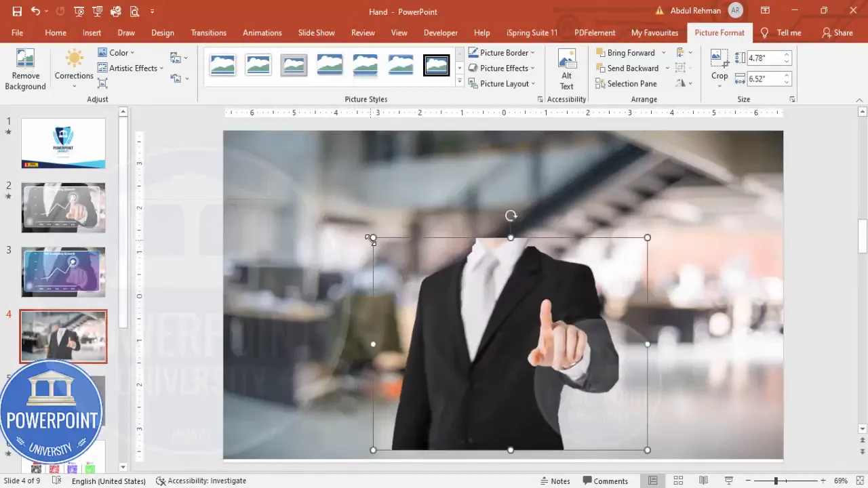Click the Share button
This screenshot has height=488, width=868.
point(837,33)
